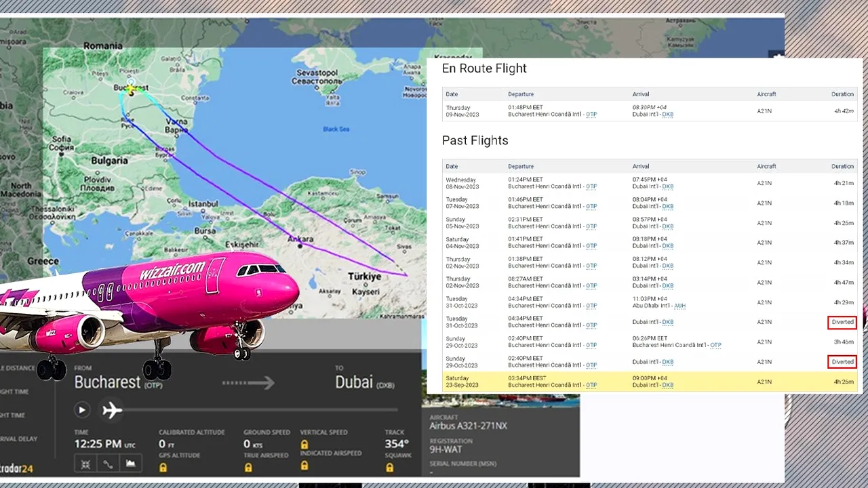Click the crosshair icon in the playback toolbar

pos(86,462)
